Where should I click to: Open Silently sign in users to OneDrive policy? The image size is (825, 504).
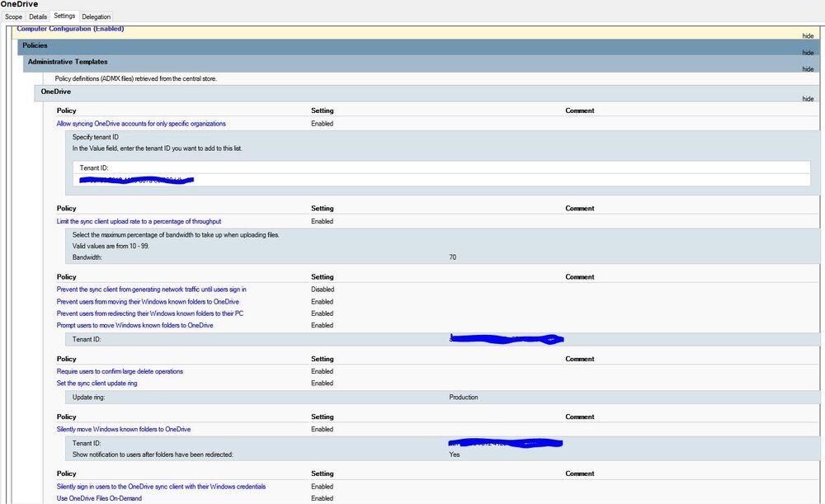pos(161,487)
